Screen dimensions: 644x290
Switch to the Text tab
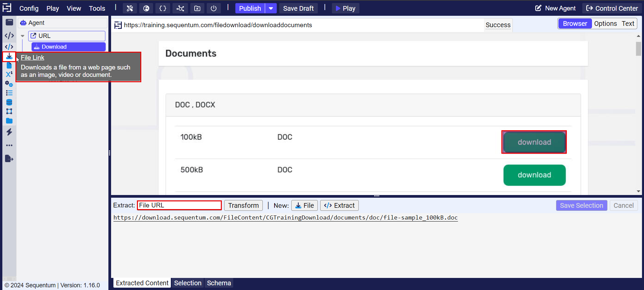click(x=628, y=23)
